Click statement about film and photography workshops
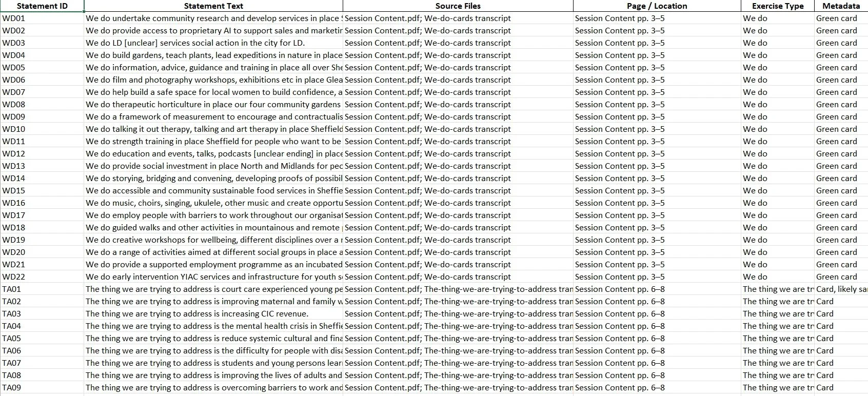 213,80
